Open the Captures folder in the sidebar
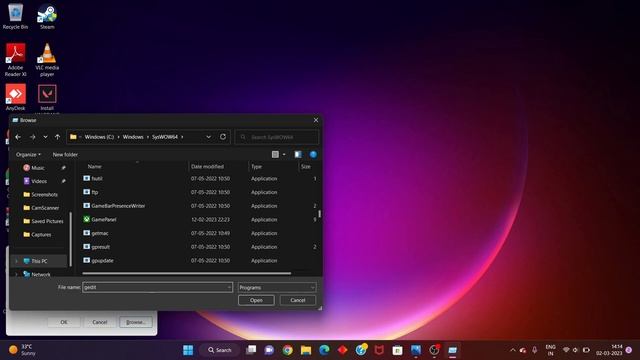This screenshot has width=640, height=360. pyautogui.click(x=41, y=235)
